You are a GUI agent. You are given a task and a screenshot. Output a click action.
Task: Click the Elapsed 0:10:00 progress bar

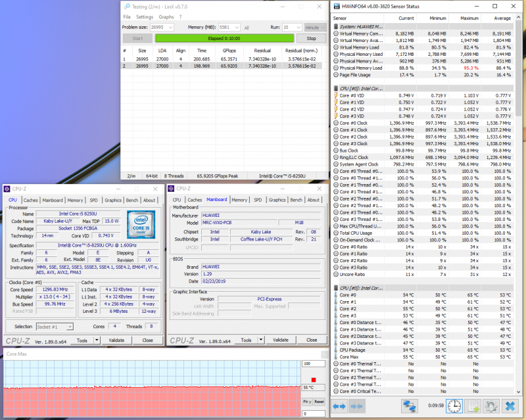(x=224, y=39)
